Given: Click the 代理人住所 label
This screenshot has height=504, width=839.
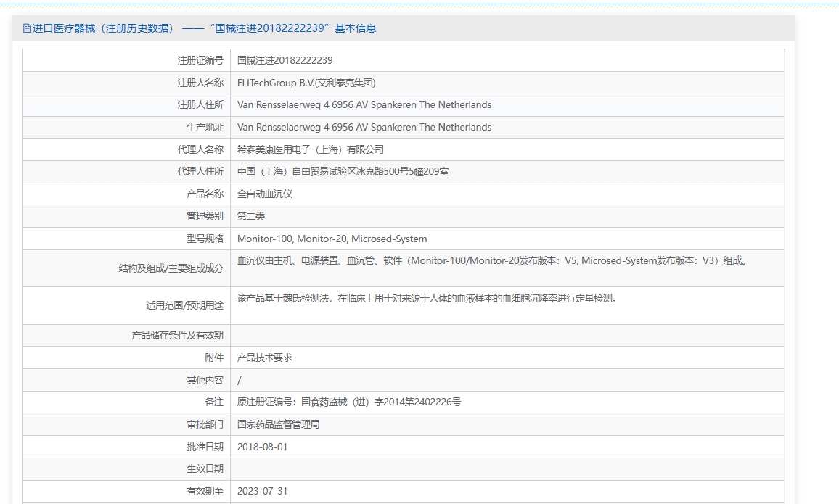Looking at the screenshot, I should tap(200, 172).
